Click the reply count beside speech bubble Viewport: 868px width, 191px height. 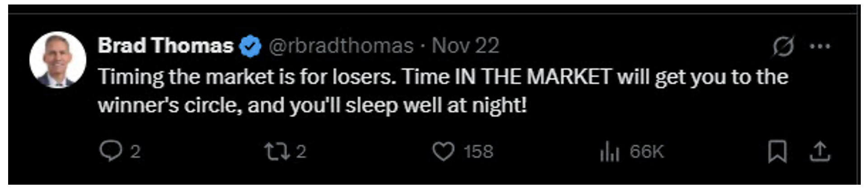click(x=135, y=152)
